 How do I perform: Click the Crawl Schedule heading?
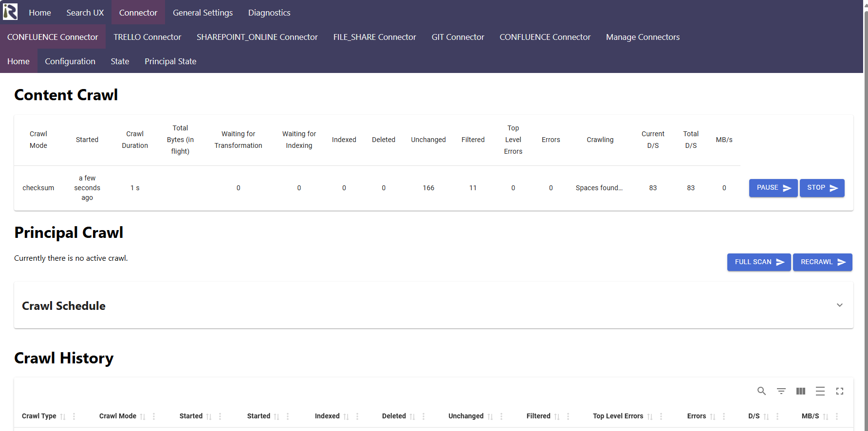click(64, 306)
